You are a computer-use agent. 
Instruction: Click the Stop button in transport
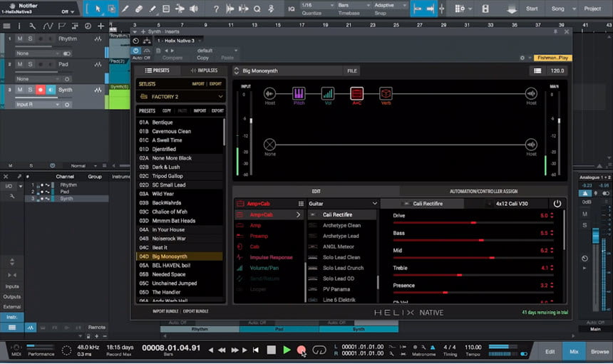click(x=271, y=350)
